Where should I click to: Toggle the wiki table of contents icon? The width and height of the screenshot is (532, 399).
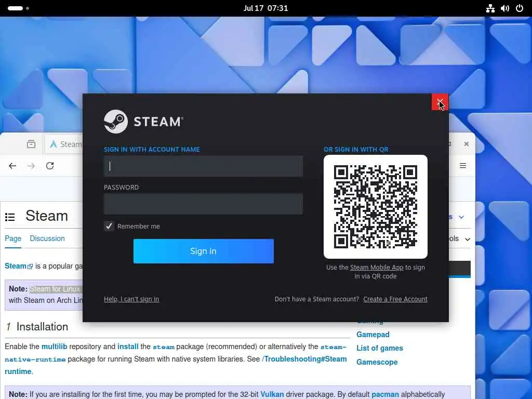coord(10,217)
